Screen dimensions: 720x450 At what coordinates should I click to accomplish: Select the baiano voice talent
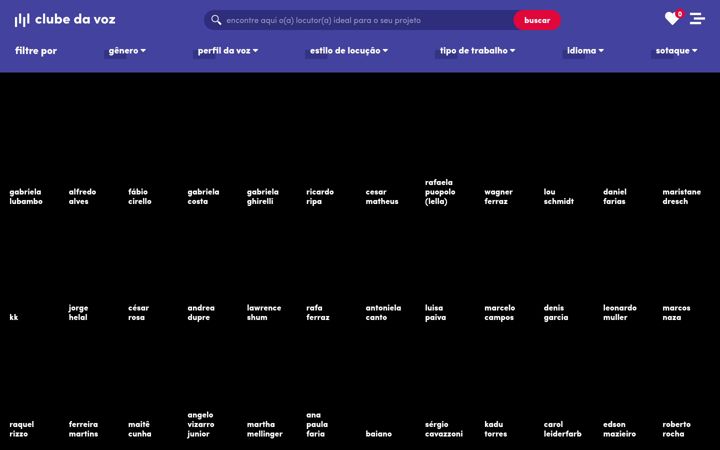378,433
